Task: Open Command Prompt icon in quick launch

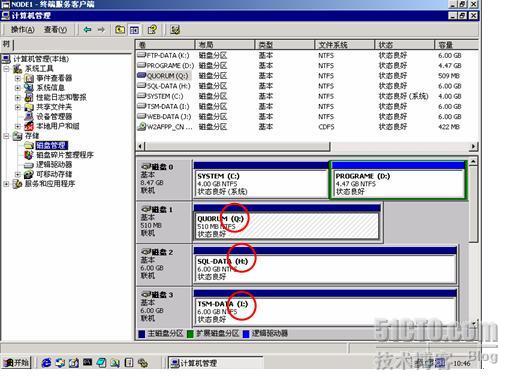Action: click(x=88, y=362)
